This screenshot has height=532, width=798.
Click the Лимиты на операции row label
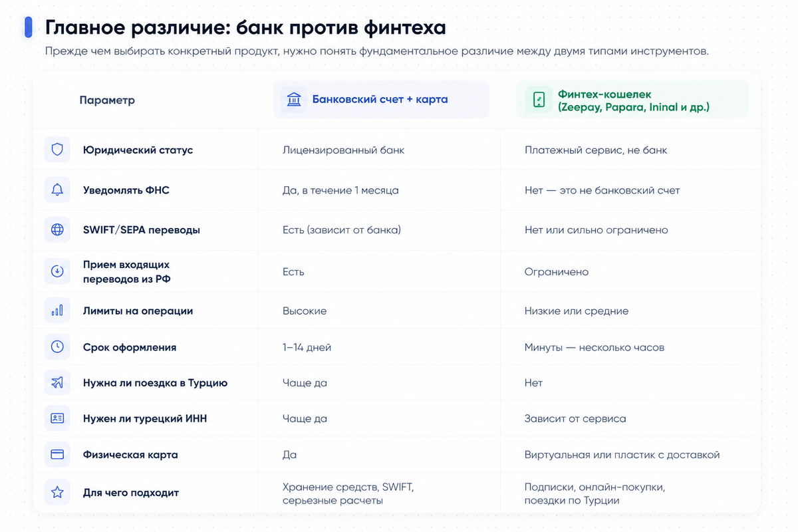pyautogui.click(x=138, y=311)
